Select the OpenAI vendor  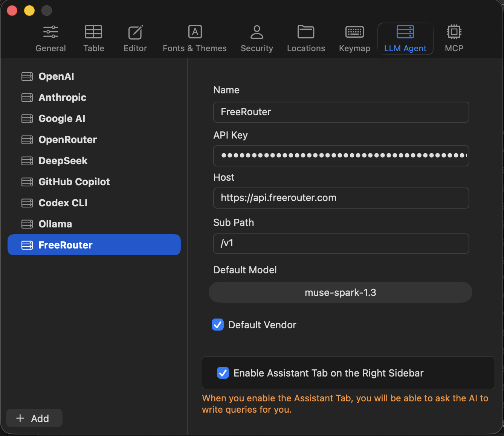tap(94, 76)
